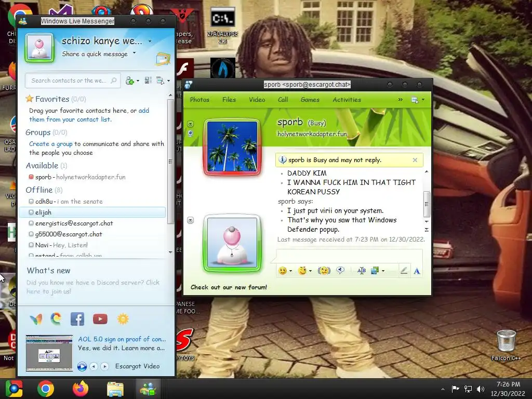Screen dimensions: 532x399
Task: Click the Discord server what's new text
Action: pyautogui.click(x=93, y=287)
